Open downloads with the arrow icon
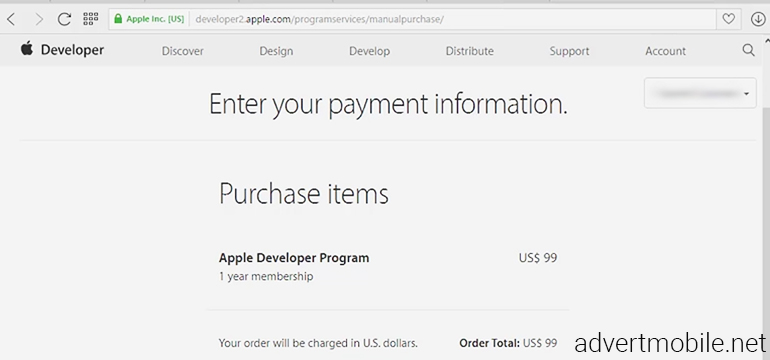 [x=758, y=19]
